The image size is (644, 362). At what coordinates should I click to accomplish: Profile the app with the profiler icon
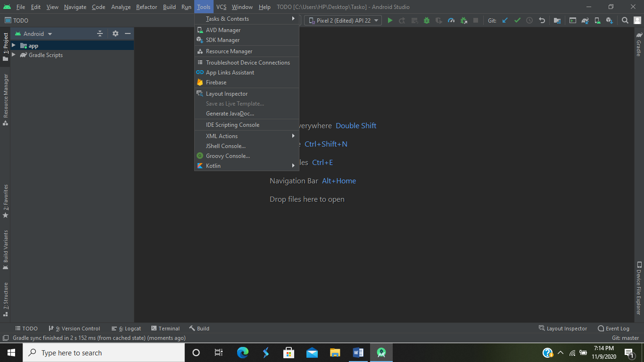[x=451, y=20]
